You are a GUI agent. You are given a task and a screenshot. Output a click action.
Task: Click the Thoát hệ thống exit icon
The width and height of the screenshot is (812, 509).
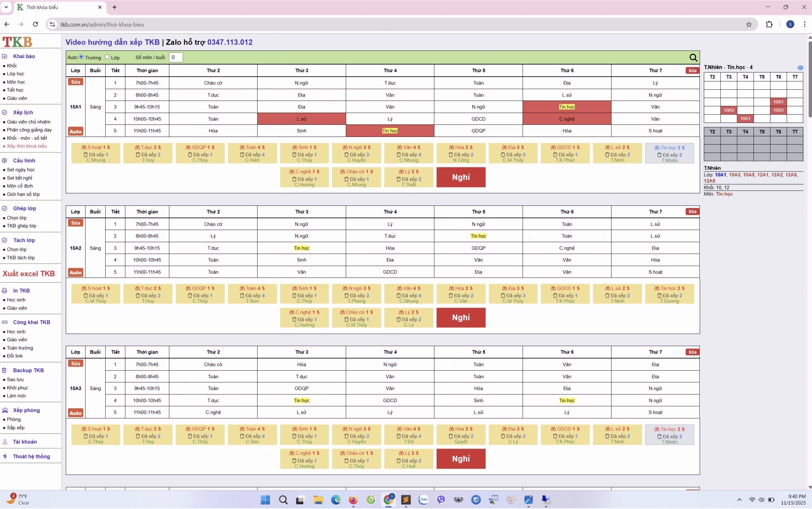click(x=5, y=456)
